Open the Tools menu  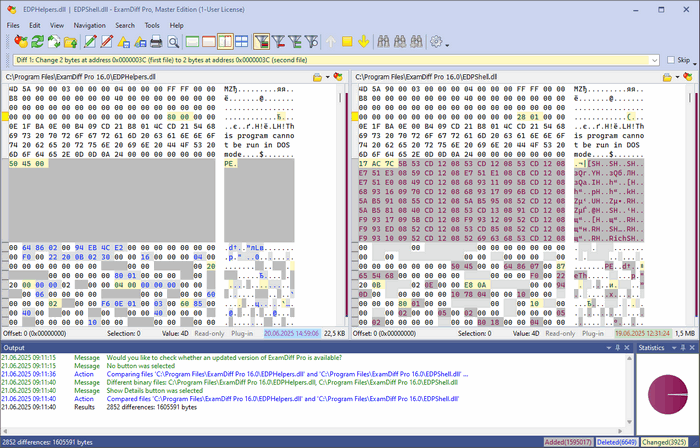pyautogui.click(x=151, y=24)
